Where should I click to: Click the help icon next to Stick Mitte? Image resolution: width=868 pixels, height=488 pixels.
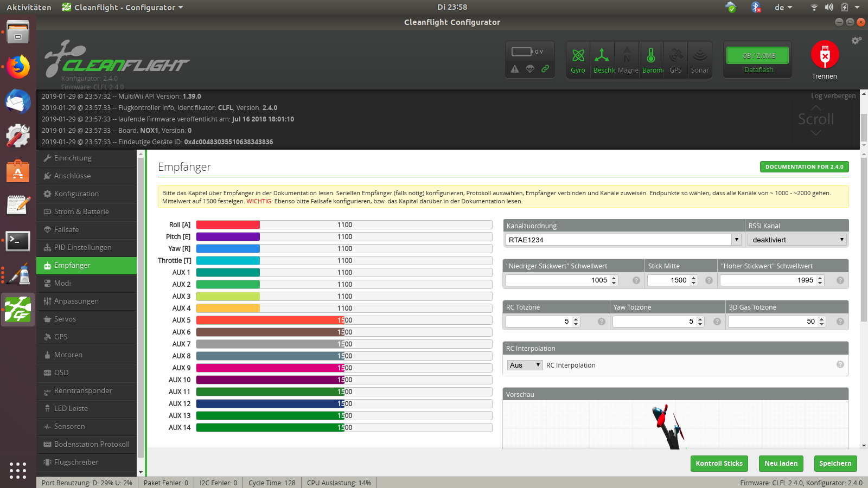pyautogui.click(x=709, y=280)
